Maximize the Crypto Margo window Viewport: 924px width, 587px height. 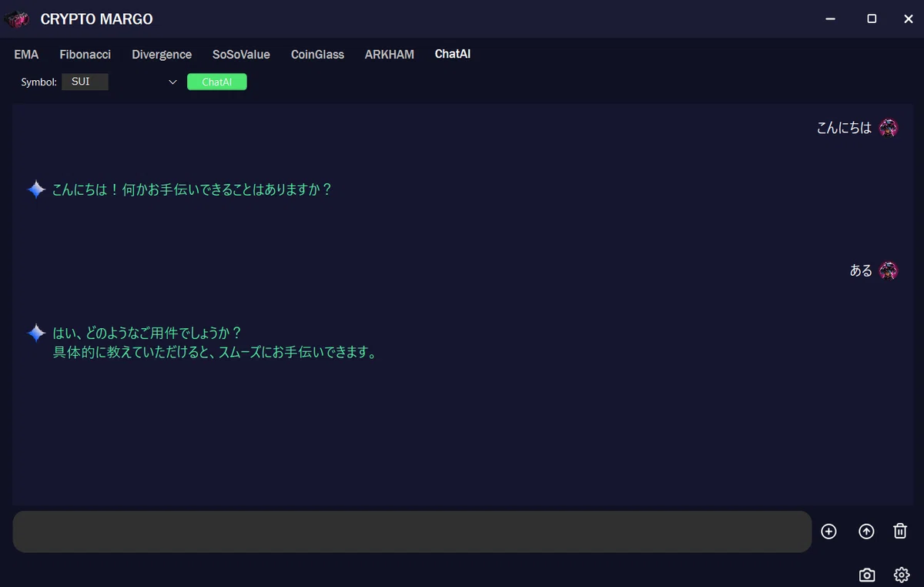click(x=872, y=19)
